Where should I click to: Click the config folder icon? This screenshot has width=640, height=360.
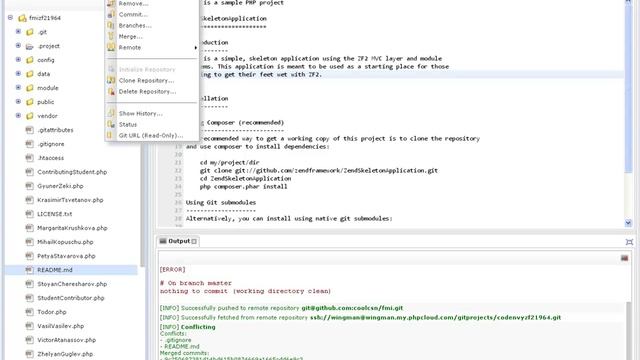(x=30, y=60)
